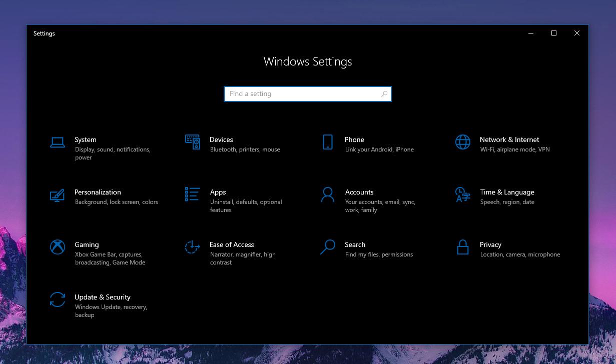Viewport: 616px width, 364px height.
Task: Open the Phone handset icon
Action: [328, 142]
